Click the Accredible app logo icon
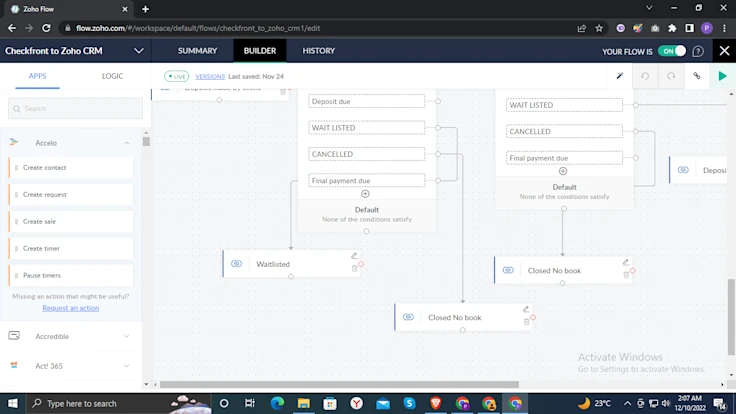This screenshot has width=736, height=414. coord(14,336)
